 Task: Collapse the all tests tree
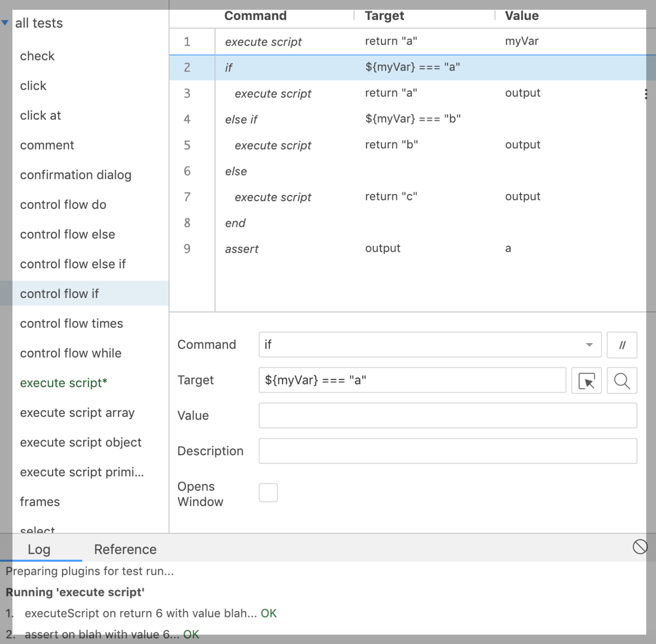click(x=5, y=22)
